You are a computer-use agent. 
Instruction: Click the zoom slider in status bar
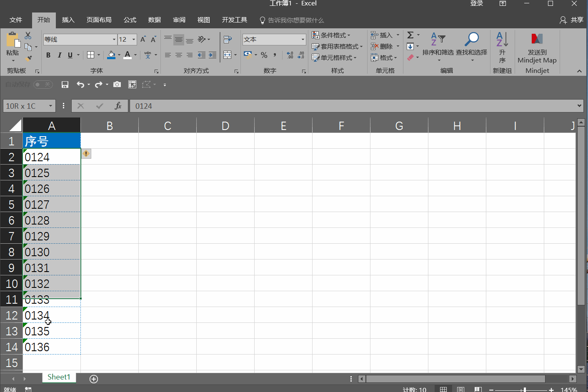point(525,390)
